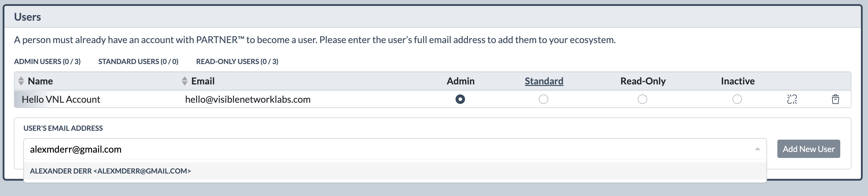Click the unlink icon for Hello VNL Account

(792, 99)
